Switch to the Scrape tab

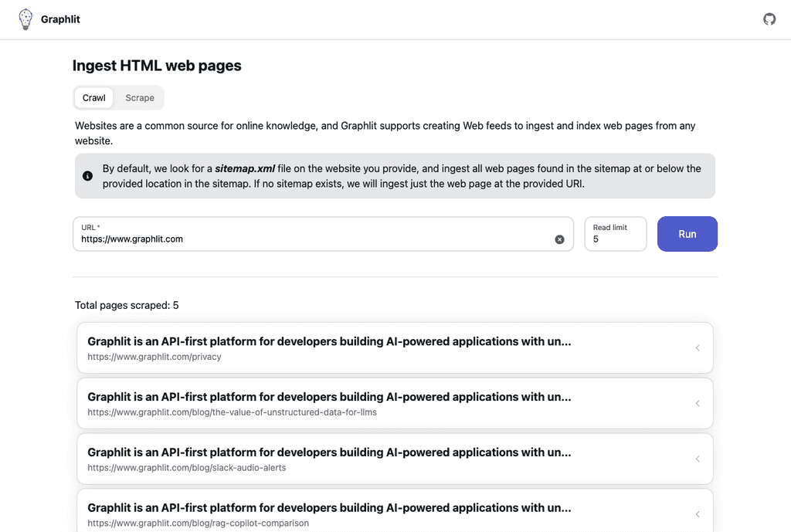coord(140,98)
